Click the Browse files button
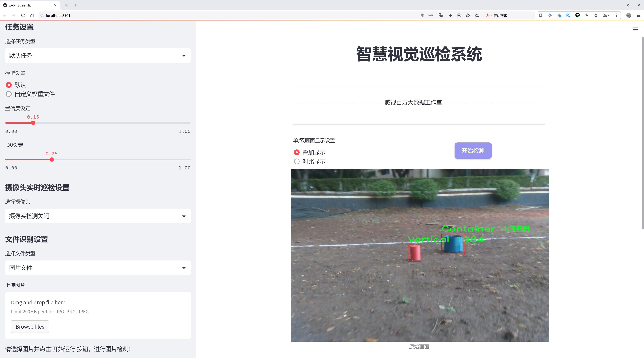 pyautogui.click(x=30, y=327)
